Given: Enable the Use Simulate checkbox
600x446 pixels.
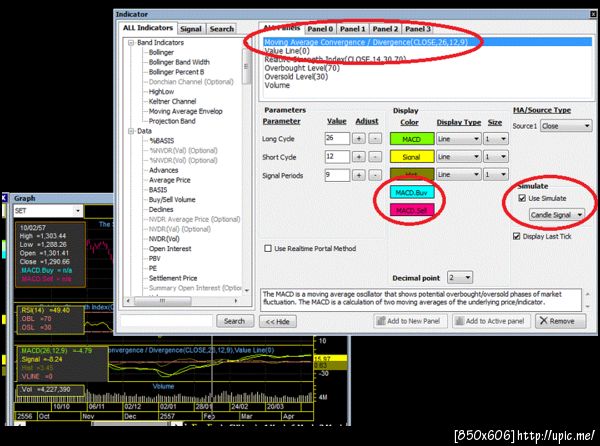Looking at the screenshot, I should coord(522,198).
